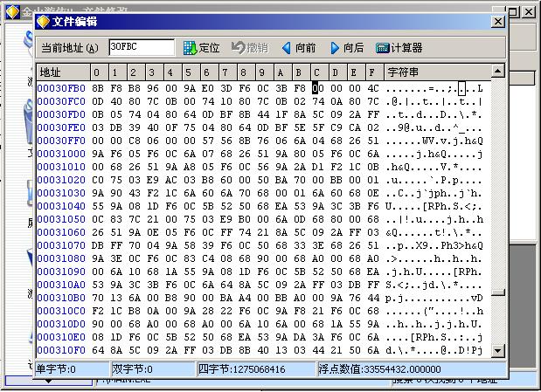Viewport: 541px width, 392px height.
Task: Select the highlighted 00 byte at row 00030FB0
Action: [318, 88]
